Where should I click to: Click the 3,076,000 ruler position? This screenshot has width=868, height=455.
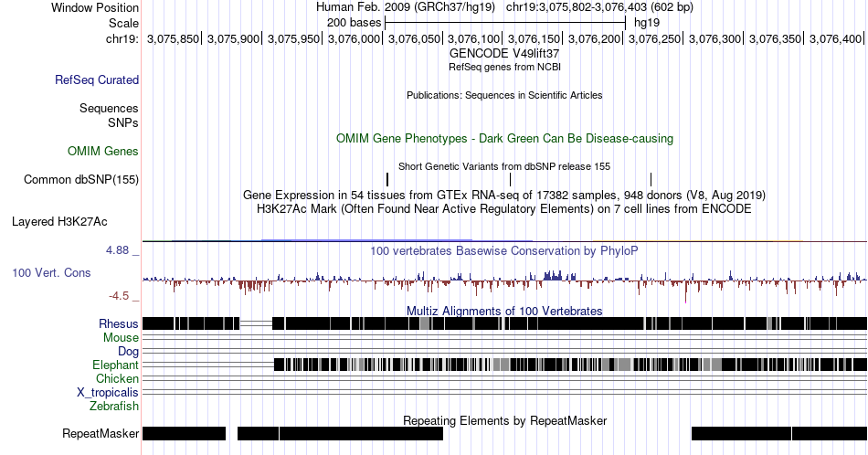coord(355,38)
